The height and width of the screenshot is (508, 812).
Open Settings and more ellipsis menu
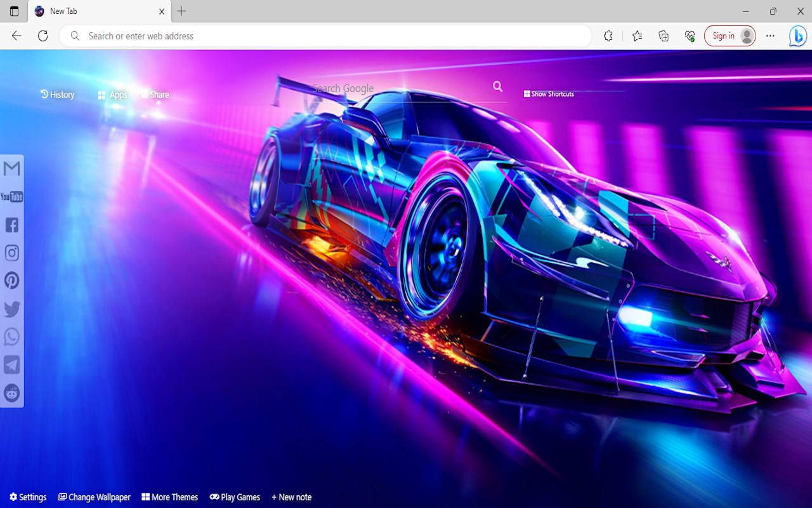click(770, 36)
